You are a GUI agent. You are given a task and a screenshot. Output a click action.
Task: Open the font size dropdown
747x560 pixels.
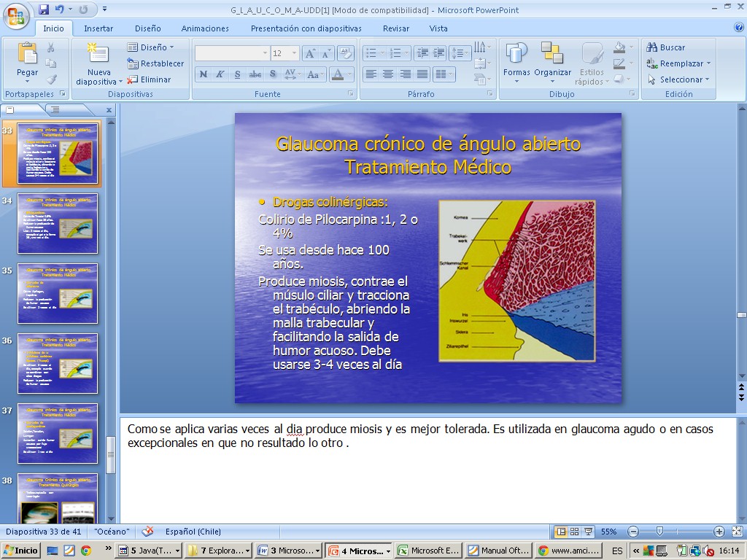295,53
